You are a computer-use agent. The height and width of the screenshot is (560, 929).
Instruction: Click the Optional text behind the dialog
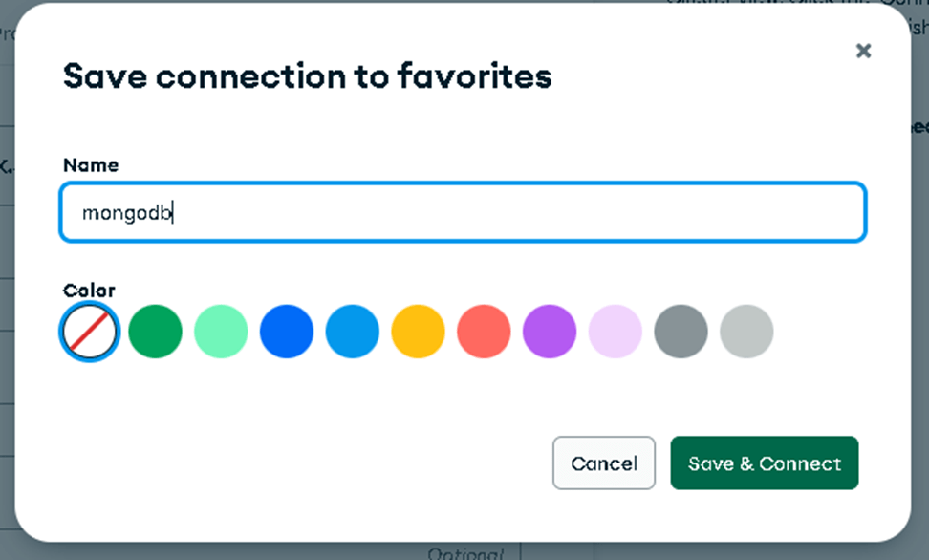click(464, 553)
